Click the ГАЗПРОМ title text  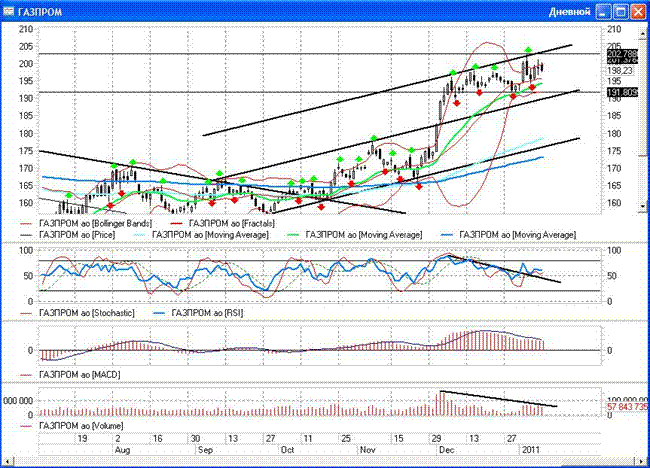click(x=40, y=12)
